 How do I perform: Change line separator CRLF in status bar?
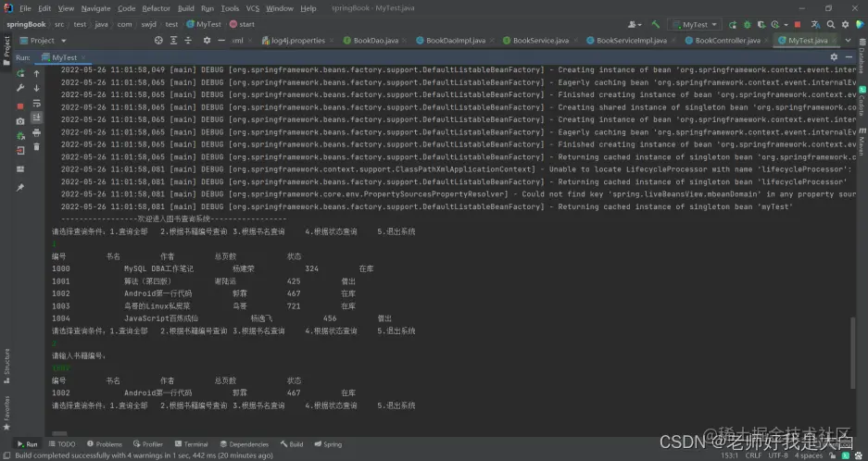[x=753, y=455]
